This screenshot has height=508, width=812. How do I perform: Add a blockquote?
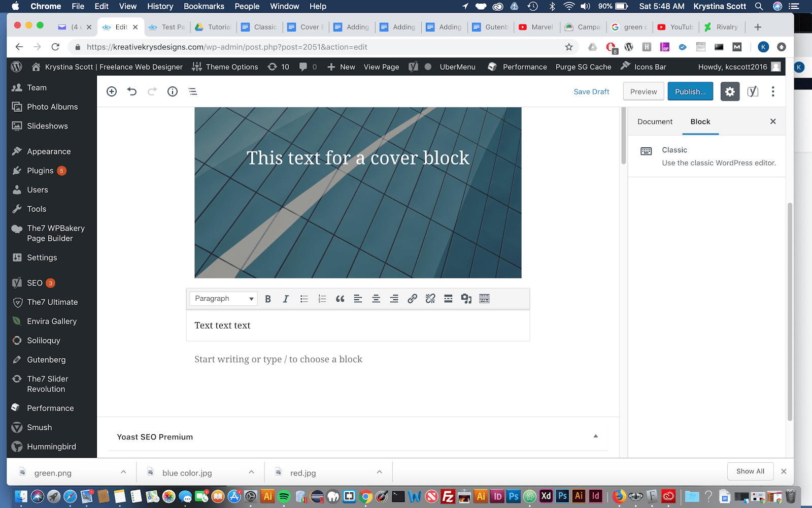tap(340, 299)
